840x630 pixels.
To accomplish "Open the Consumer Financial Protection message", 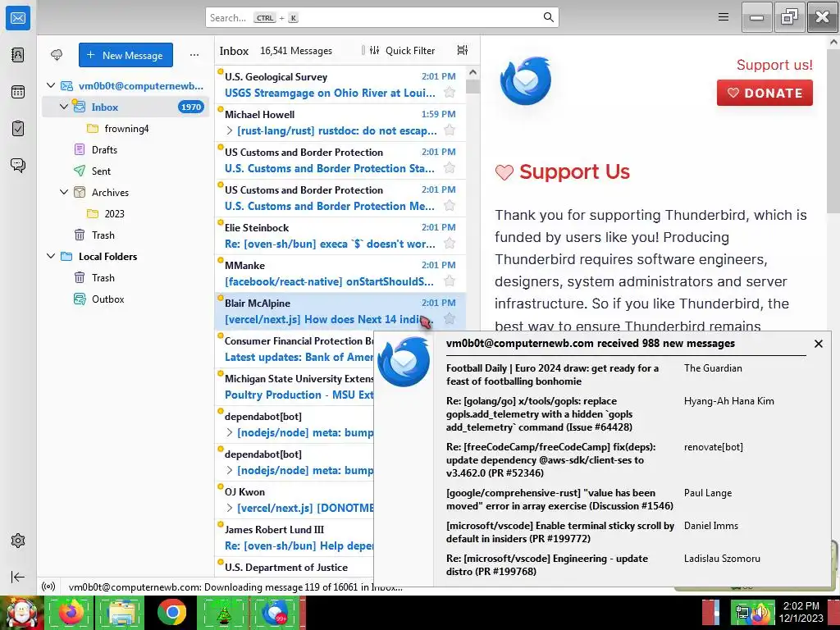I will click(x=294, y=349).
